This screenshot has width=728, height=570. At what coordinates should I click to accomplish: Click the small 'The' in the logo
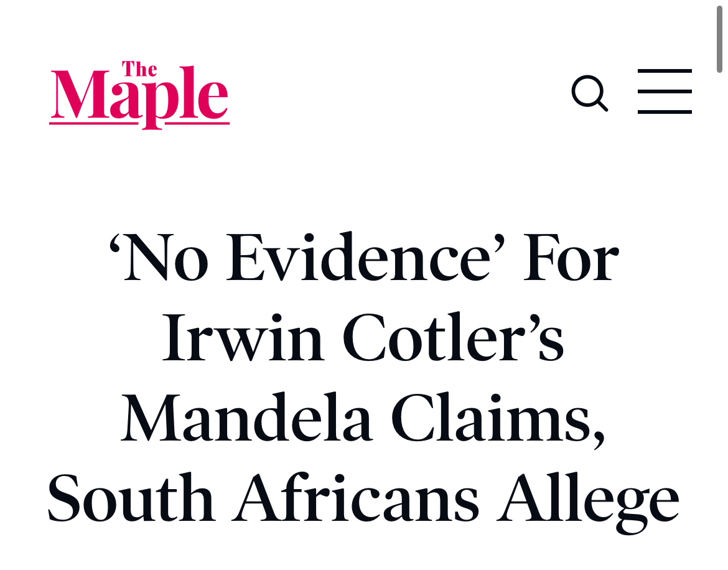tap(139, 68)
